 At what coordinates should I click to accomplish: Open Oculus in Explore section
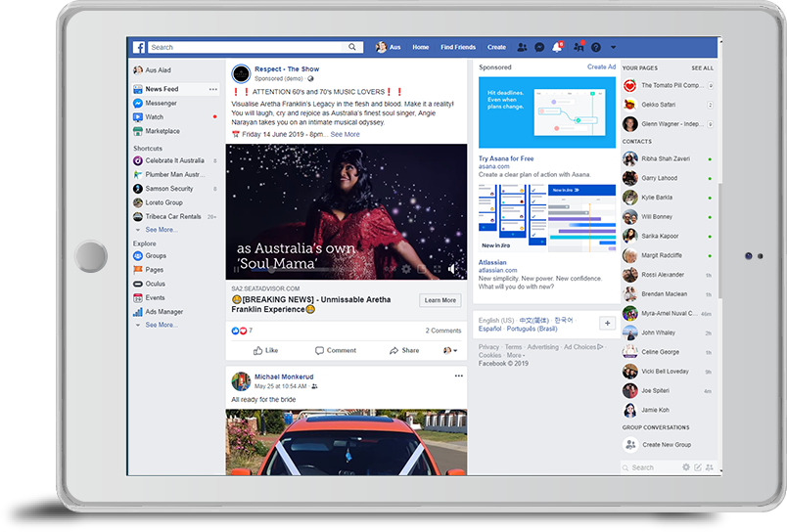pos(149,284)
